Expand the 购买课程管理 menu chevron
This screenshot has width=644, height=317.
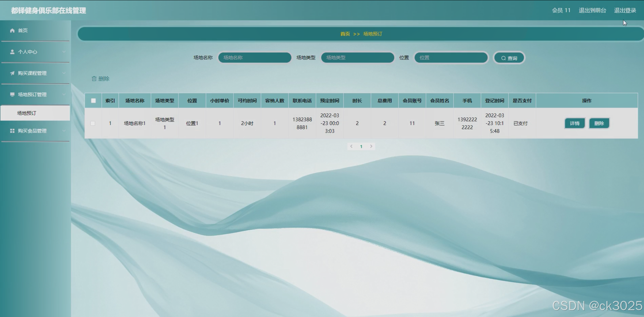click(64, 73)
